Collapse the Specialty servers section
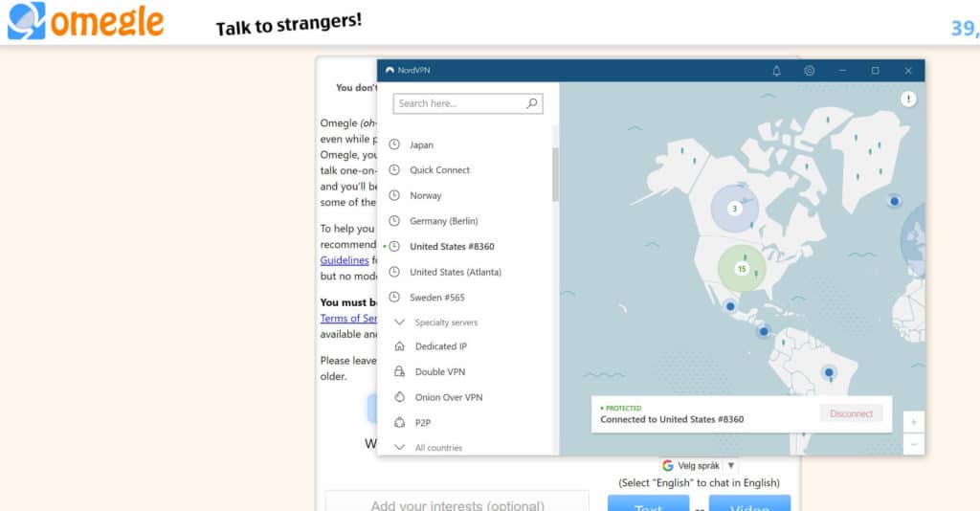Screen dimensions: 980x511 pos(399,322)
